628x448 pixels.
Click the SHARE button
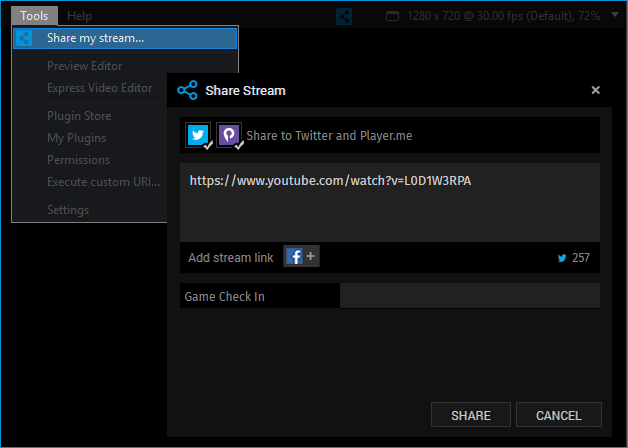click(471, 415)
